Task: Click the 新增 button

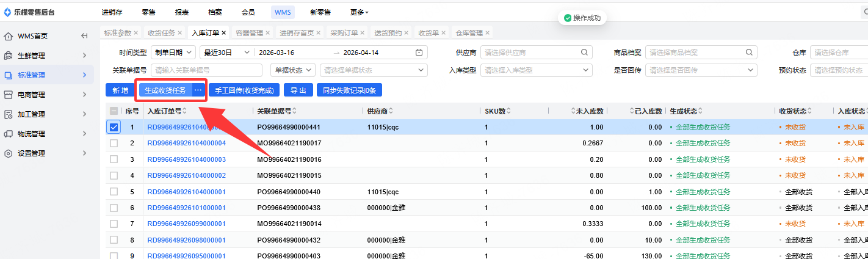Action: click(120, 90)
